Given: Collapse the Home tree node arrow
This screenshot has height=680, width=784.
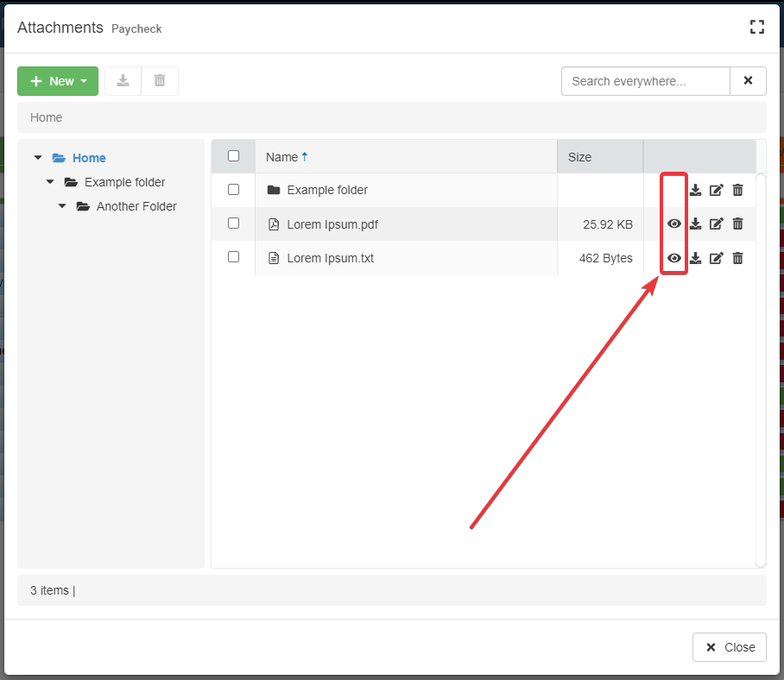Looking at the screenshot, I should click(38, 158).
